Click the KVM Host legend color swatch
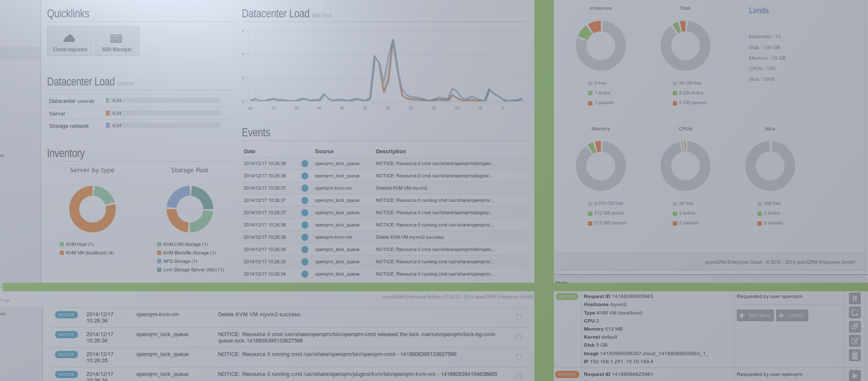Image resolution: width=868 pixels, height=381 pixels. 62,244
